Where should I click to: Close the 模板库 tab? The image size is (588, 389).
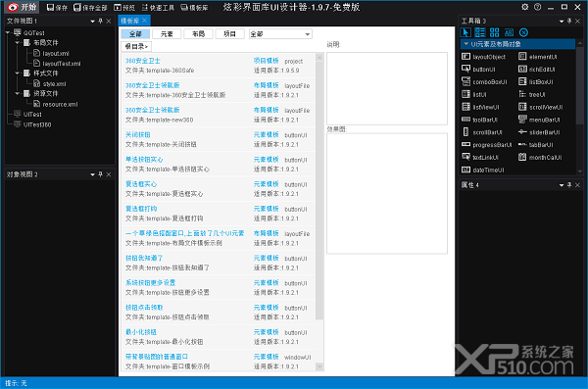point(145,21)
